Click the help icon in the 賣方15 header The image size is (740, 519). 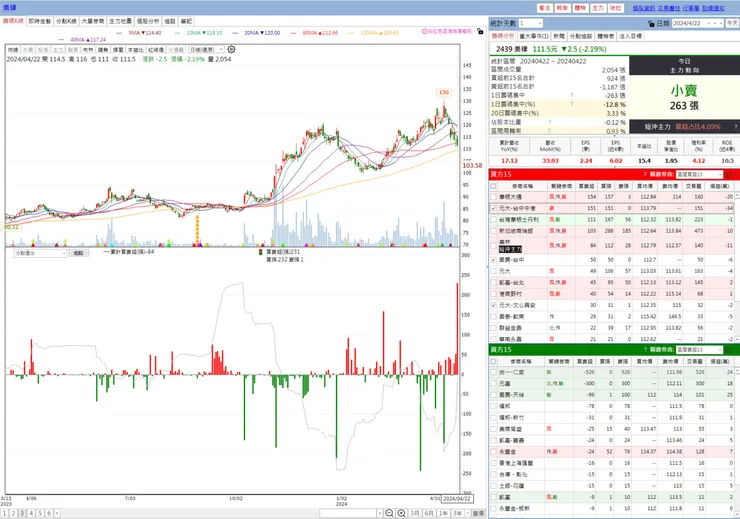click(645, 350)
